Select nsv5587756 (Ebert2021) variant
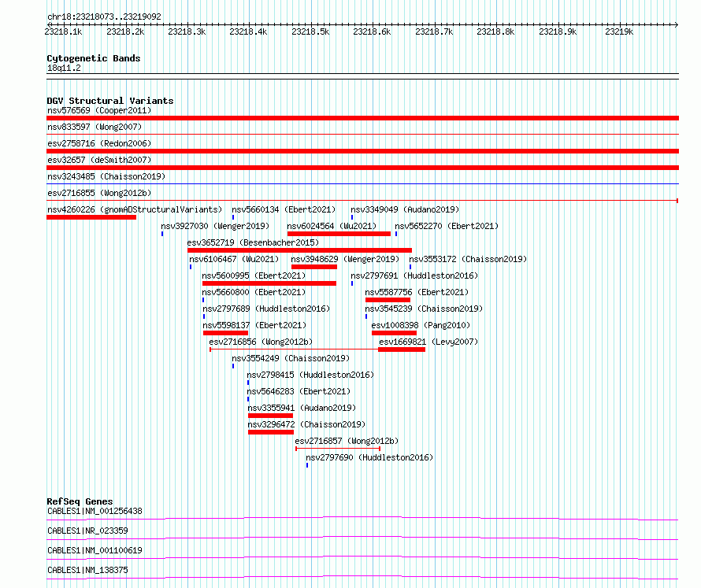Image resolution: width=701 pixels, height=588 pixels. [x=417, y=292]
